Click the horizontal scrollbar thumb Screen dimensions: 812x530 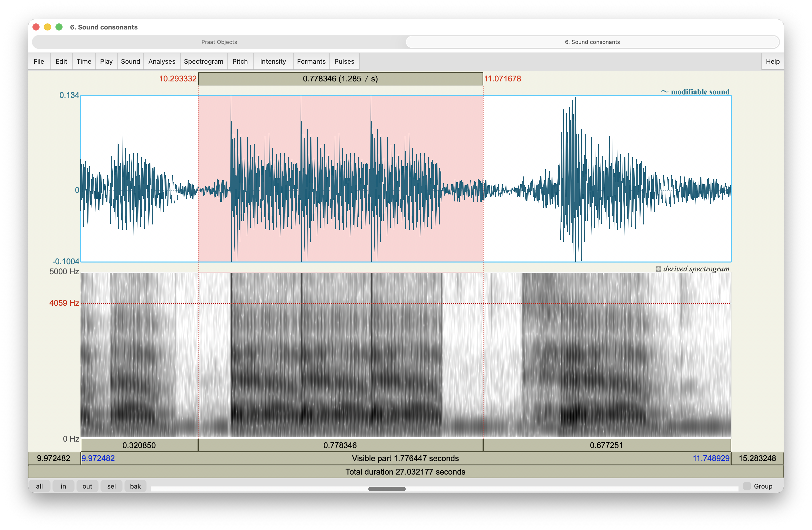pyautogui.click(x=387, y=489)
